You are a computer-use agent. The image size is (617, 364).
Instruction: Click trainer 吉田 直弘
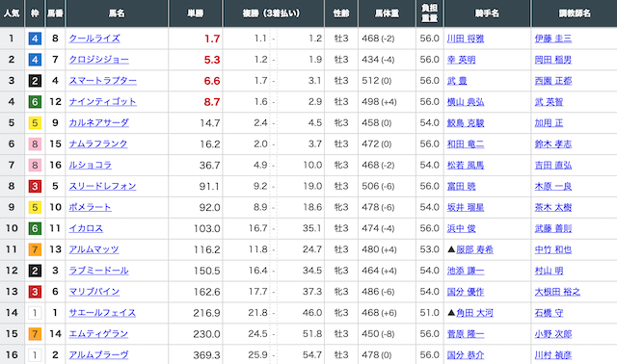coord(552,165)
